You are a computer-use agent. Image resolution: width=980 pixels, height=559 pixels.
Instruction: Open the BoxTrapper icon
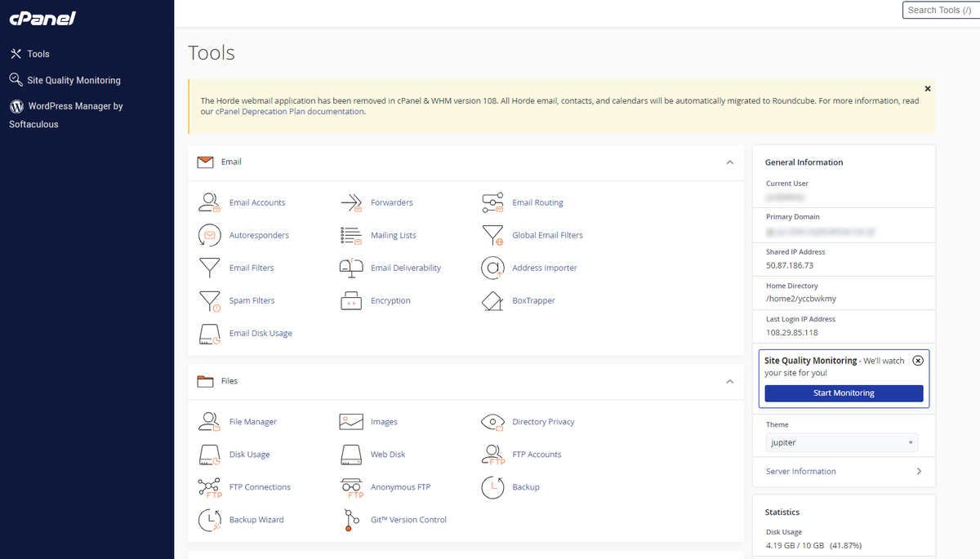coord(492,300)
